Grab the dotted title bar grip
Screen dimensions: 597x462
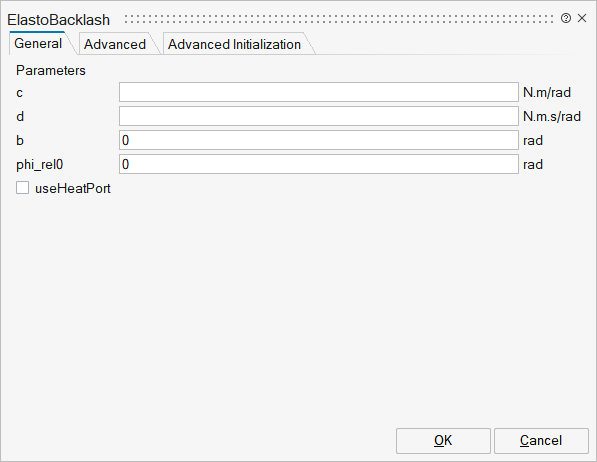(x=339, y=19)
